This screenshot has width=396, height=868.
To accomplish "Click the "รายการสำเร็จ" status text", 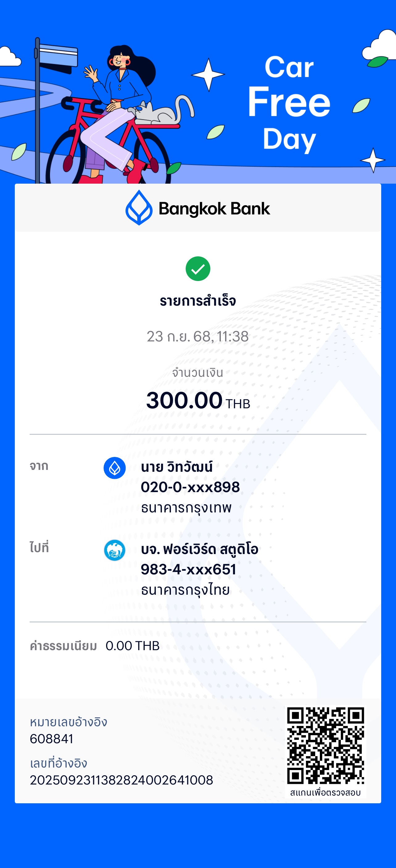I will pos(198,301).
